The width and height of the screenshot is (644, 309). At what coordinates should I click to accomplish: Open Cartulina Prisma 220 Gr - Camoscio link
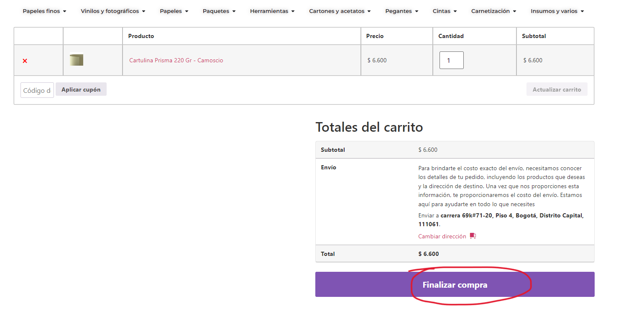tap(176, 61)
